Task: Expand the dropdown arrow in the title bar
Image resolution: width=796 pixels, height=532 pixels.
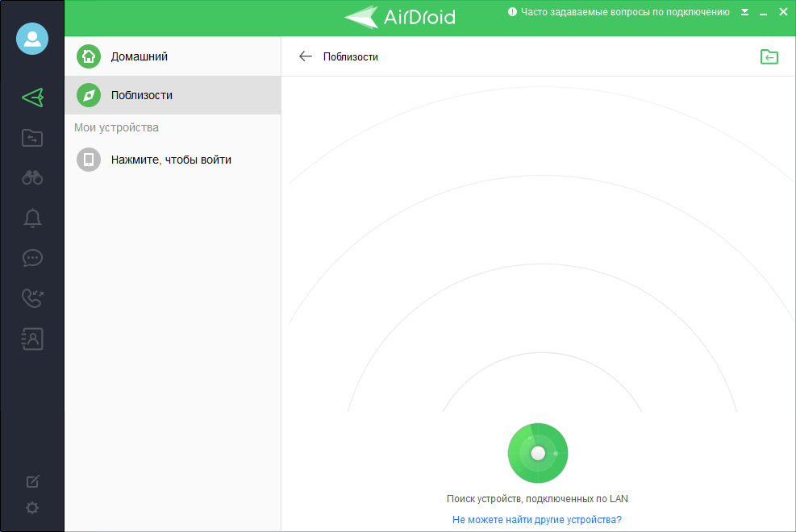Action: click(x=744, y=12)
